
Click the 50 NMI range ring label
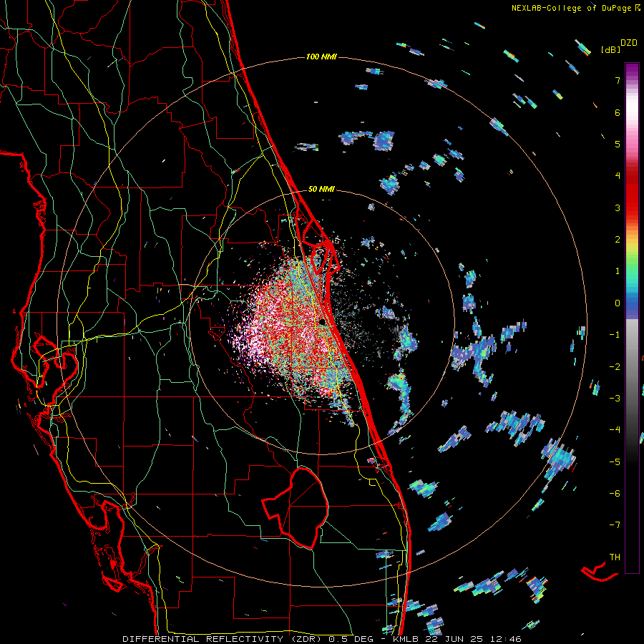[321, 189]
